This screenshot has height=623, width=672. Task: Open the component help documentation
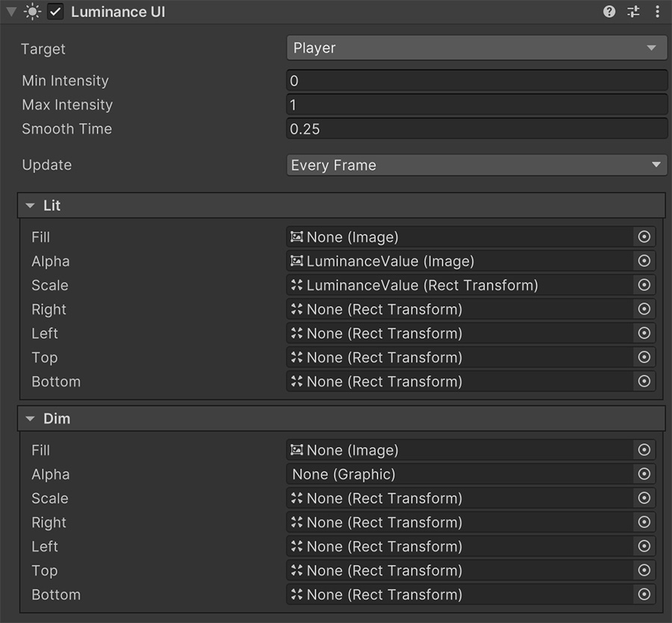(609, 11)
